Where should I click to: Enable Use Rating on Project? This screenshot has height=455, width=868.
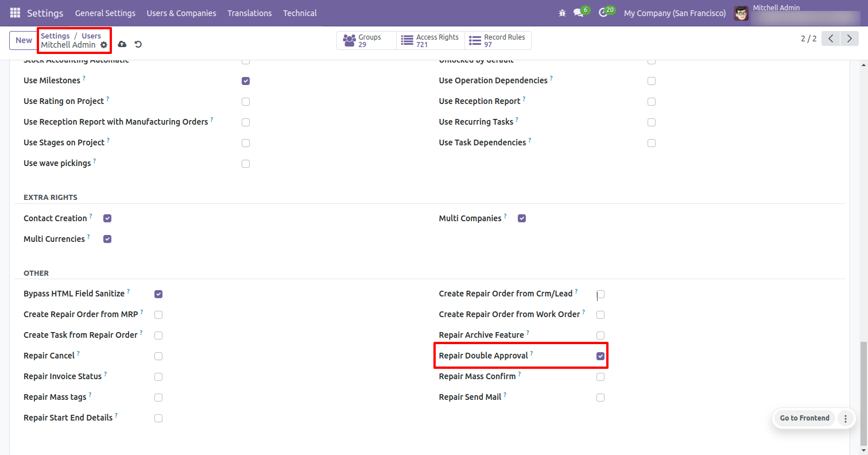click(x=246, y=102)
